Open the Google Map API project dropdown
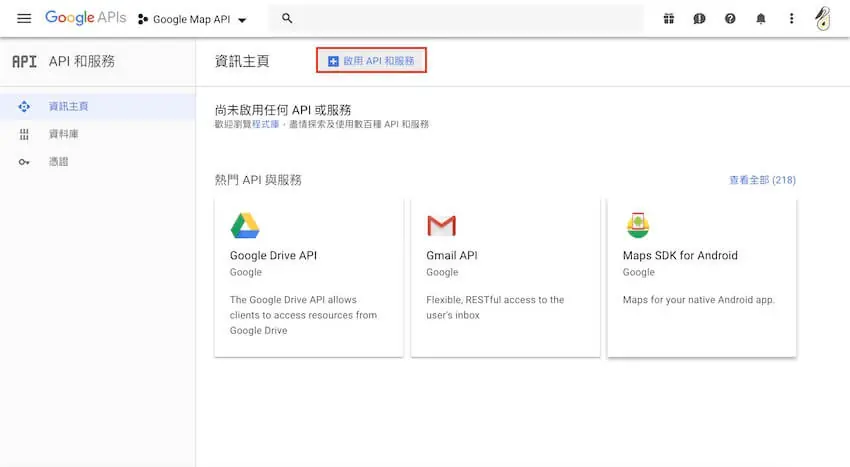The width and height of the screenshot is (850, 467). [193, 20]
